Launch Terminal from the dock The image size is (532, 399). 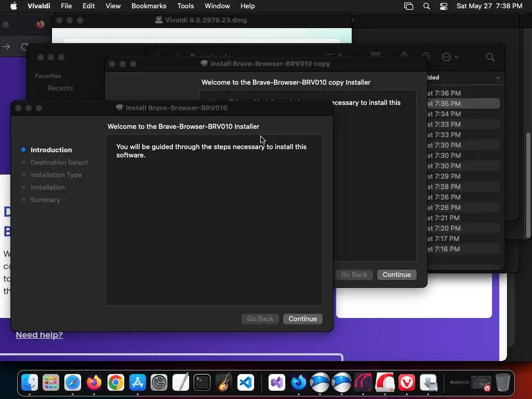click(x=202, y=382)
